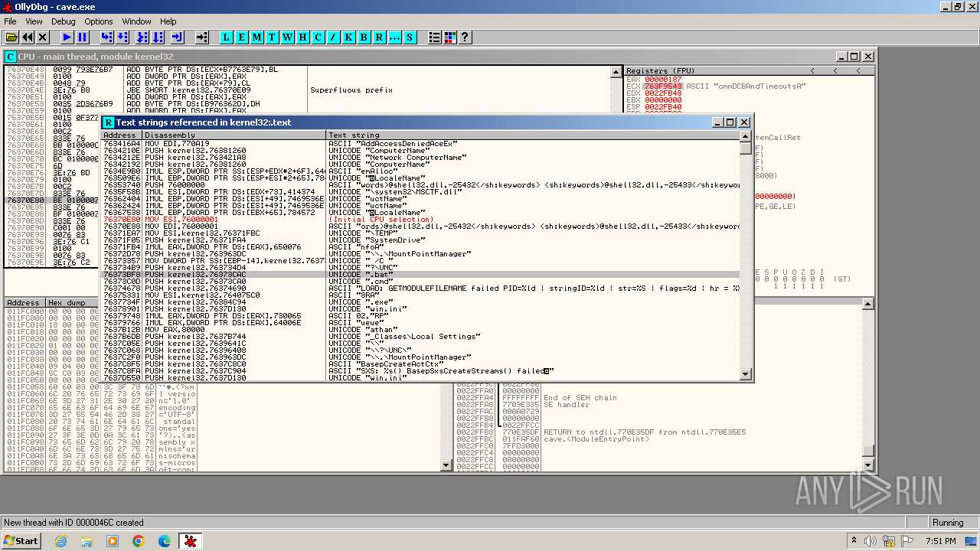This screenshot has height=551, width=980.
Task: Click third '<' arrow in Registers header
Action: click(859, 70)
